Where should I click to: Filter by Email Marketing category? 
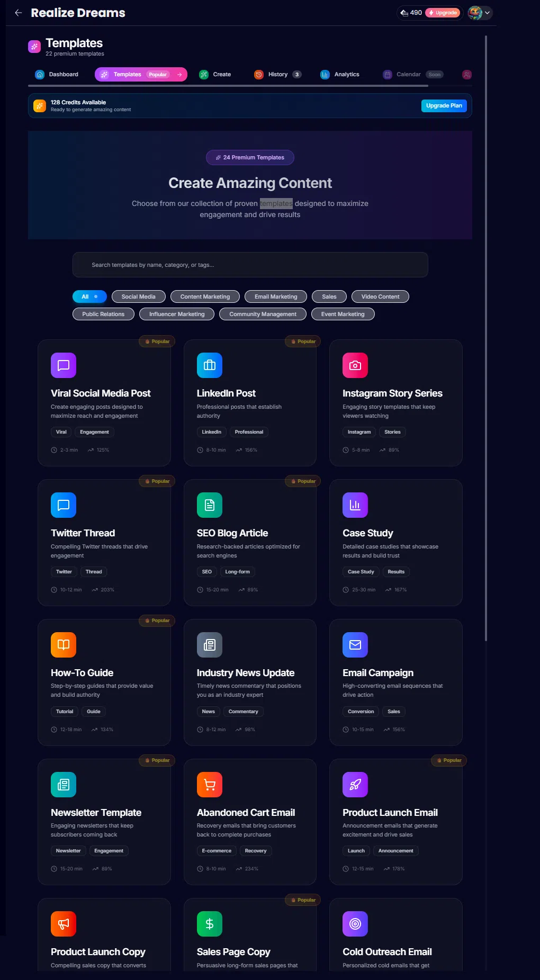click(276, 297)
